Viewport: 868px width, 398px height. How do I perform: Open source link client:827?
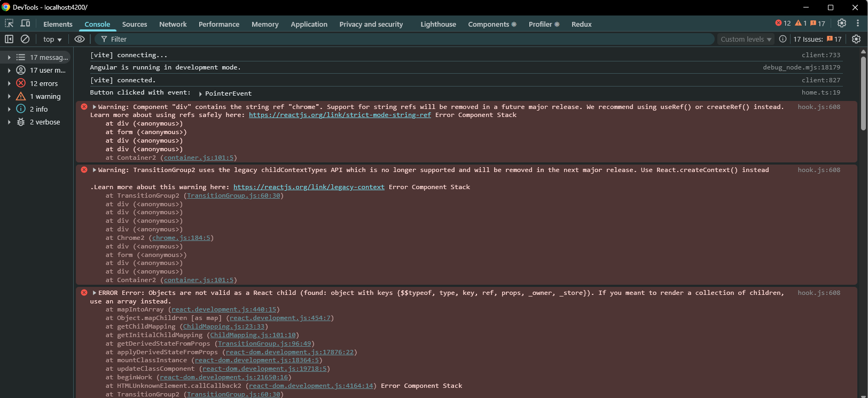tap(820, 80)
